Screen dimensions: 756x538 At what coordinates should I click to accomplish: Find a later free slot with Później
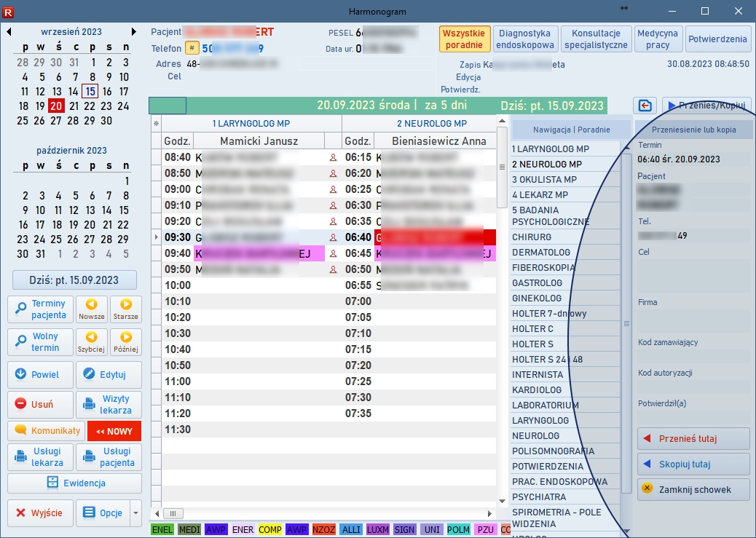pos(126,341)
